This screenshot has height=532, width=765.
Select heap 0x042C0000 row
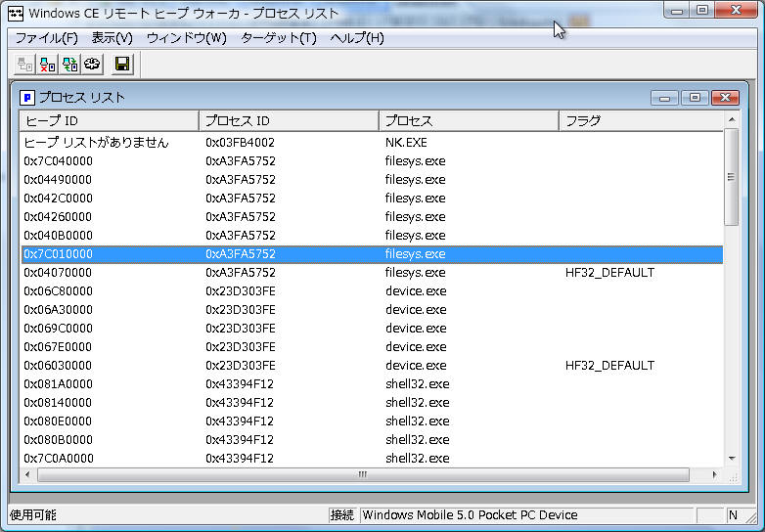(372, 198)
